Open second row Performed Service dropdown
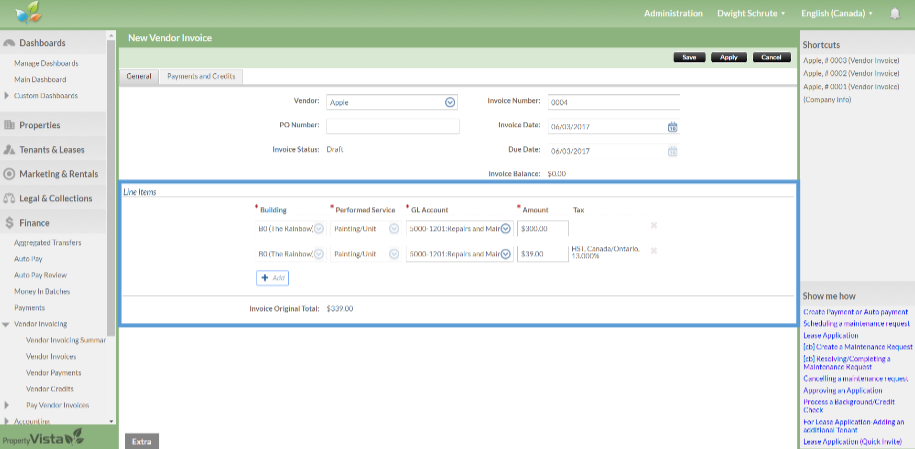This screenshot has width=915, height=449. (x=394, y=254)
